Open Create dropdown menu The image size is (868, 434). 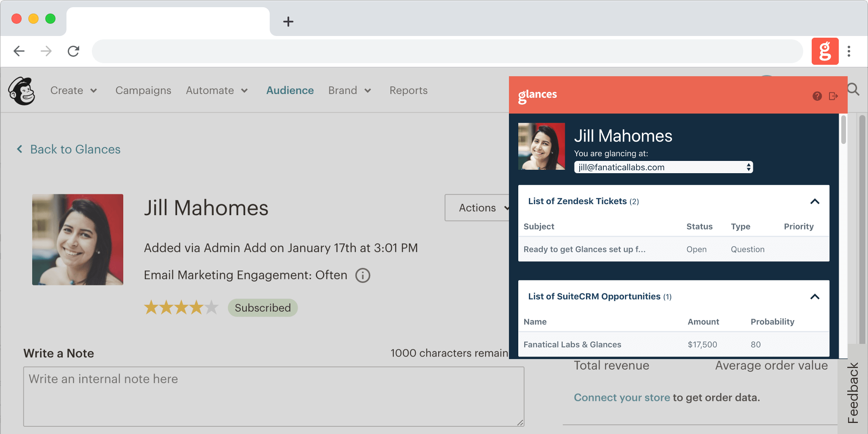tap(74, 91)
